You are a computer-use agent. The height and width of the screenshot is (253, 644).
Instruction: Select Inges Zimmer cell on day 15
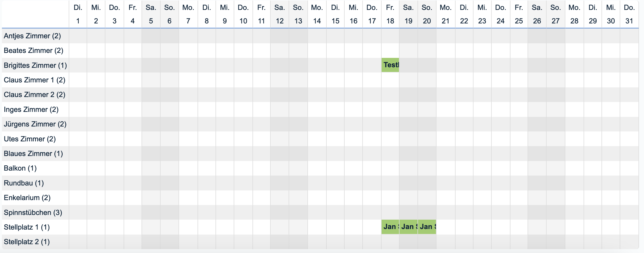335,109
